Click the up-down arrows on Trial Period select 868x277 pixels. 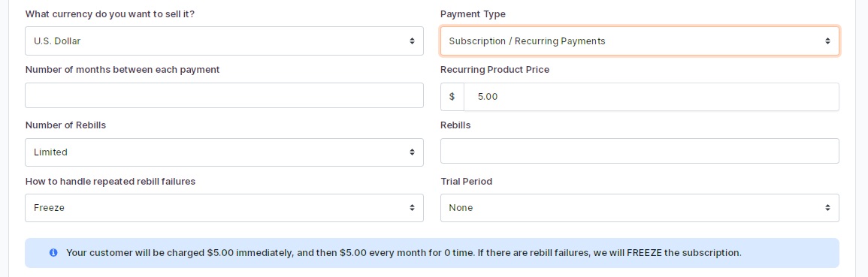[827, 208]
